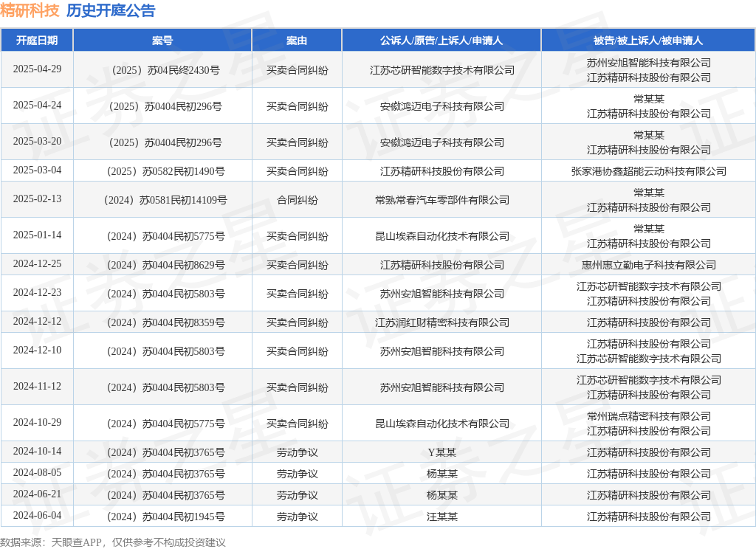
Task: Select date cell 2024-11-12
Action: (x=37, y=386)
